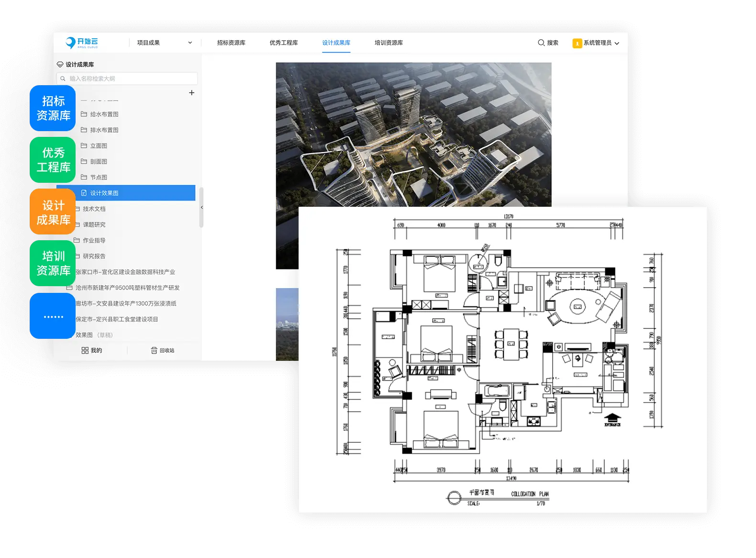Viewport: 756px width, 558px height.
Task: Collapse the sidebar with the panel arrow
Action: [x=201, y=207]
